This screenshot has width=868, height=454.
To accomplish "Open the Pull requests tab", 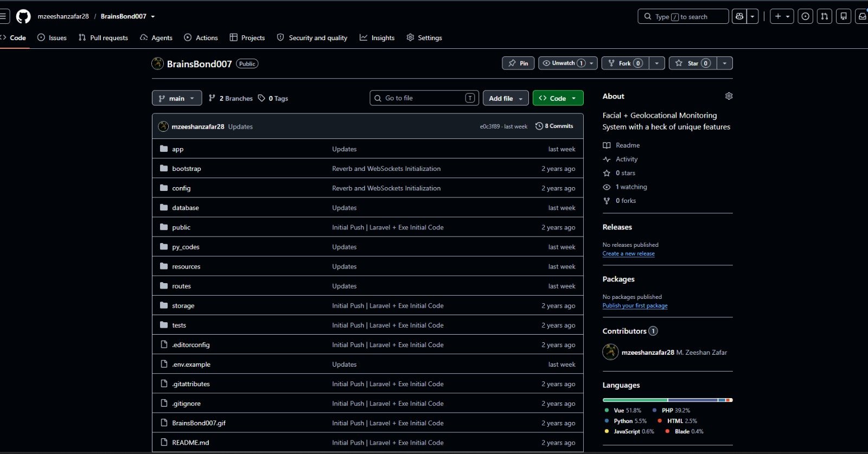I will tap(103, 37).
